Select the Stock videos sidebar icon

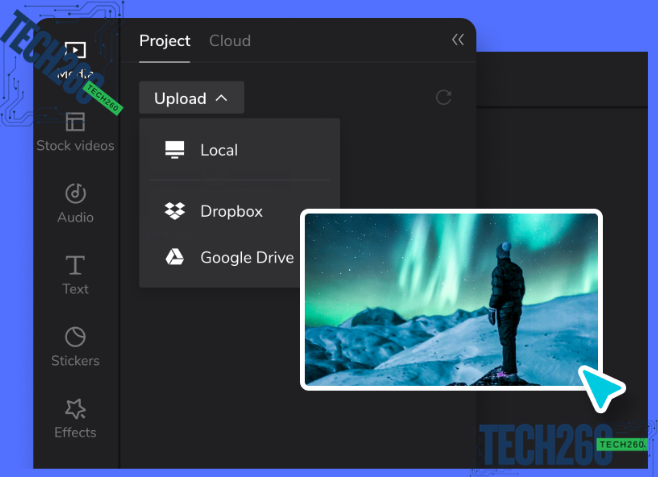point(75,123)
